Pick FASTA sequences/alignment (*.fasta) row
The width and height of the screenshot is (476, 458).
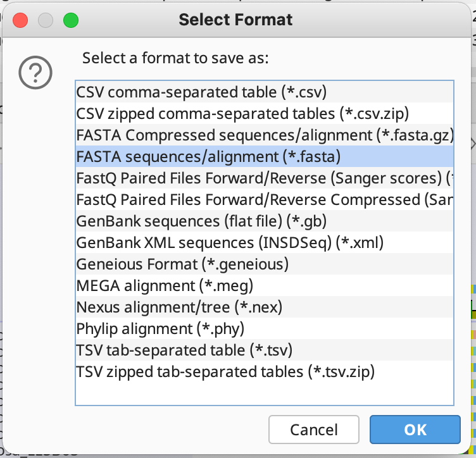point(265,156)
